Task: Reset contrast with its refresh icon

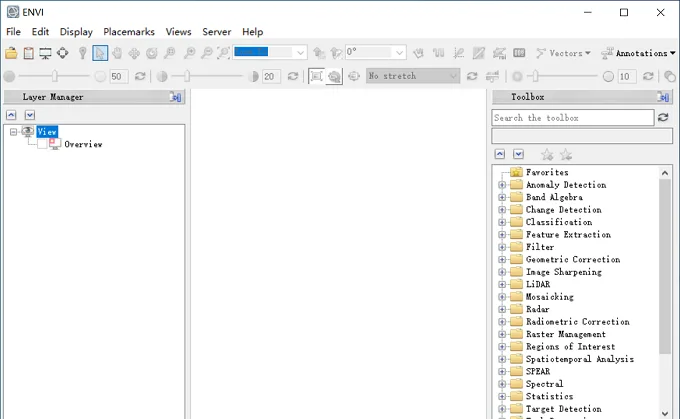Action: coord(293,76)
